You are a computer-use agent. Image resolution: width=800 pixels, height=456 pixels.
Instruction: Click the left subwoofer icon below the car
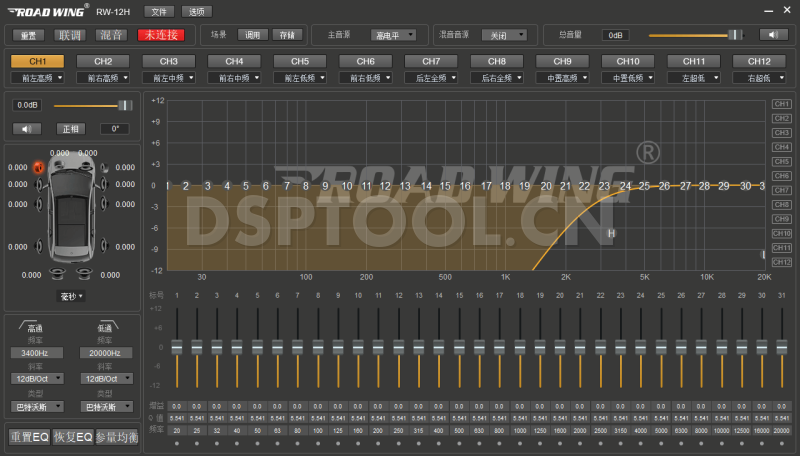tap(57, 275)
